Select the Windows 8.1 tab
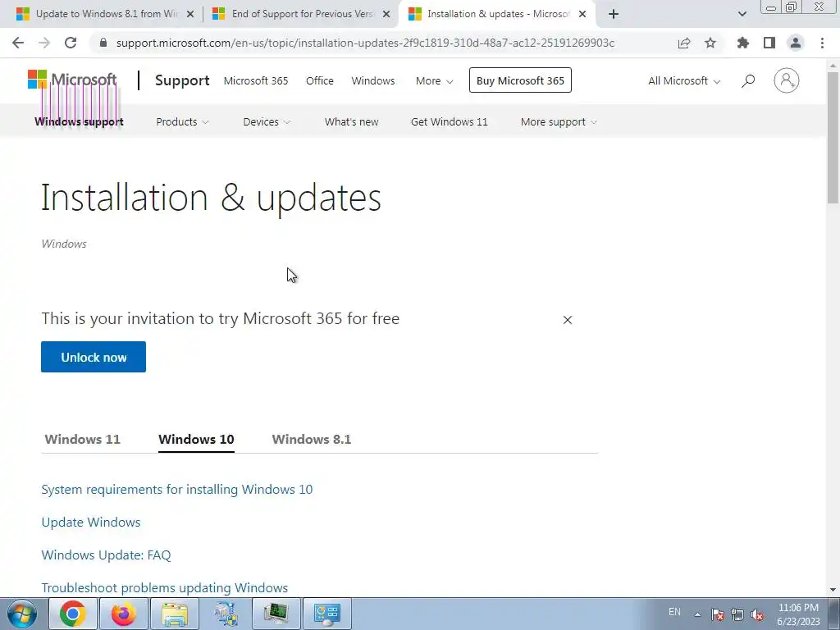840x630 pixels. coord(311,440)
